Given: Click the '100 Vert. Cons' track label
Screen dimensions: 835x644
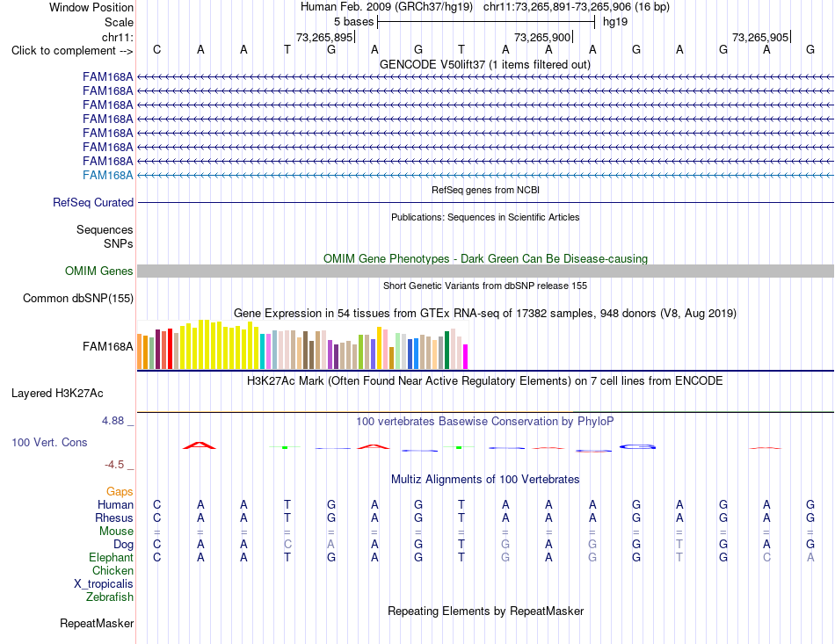Looking at the screenshot, I should point(49,442).
